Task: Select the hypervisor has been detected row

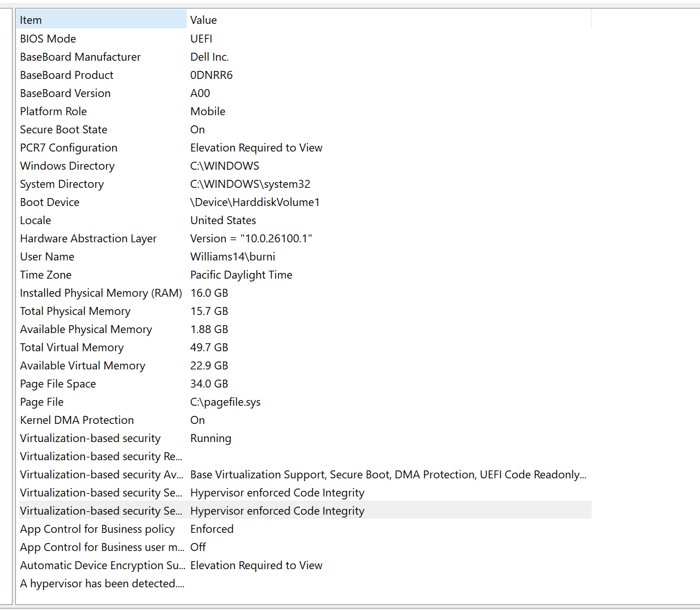Action: tap(102, 583)
